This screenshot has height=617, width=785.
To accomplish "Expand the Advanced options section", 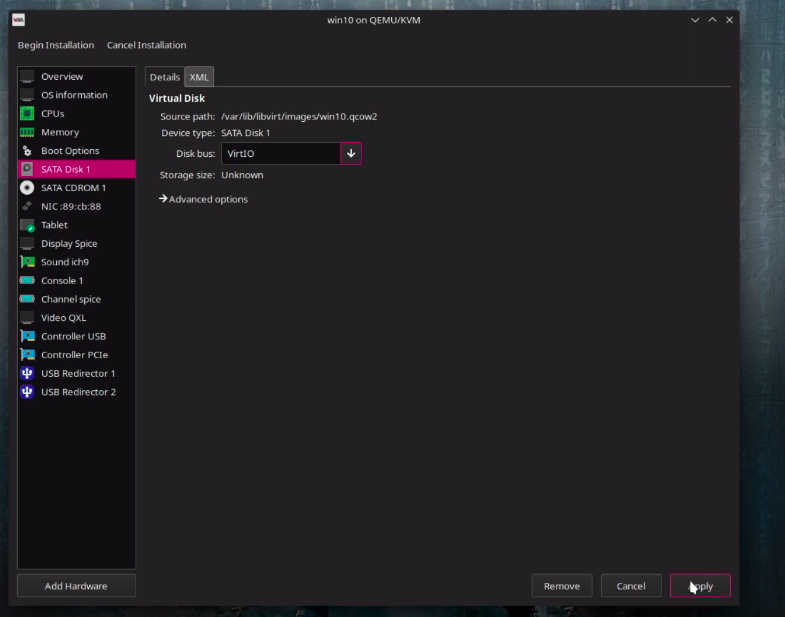I will coord(203,199).
